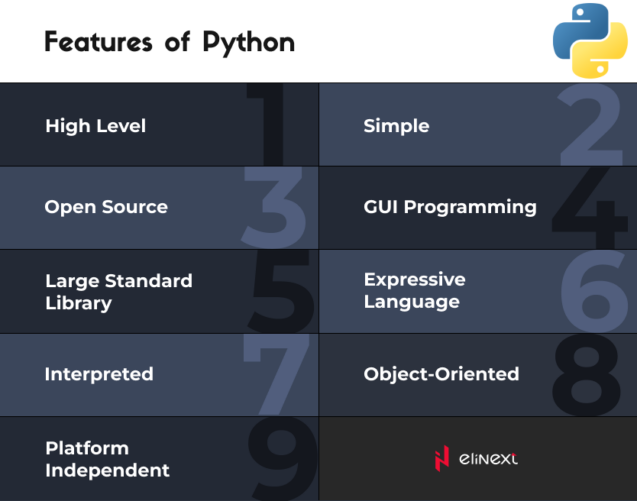
Task: Click the "Interpreted" feature label
Action: [99, 374]
